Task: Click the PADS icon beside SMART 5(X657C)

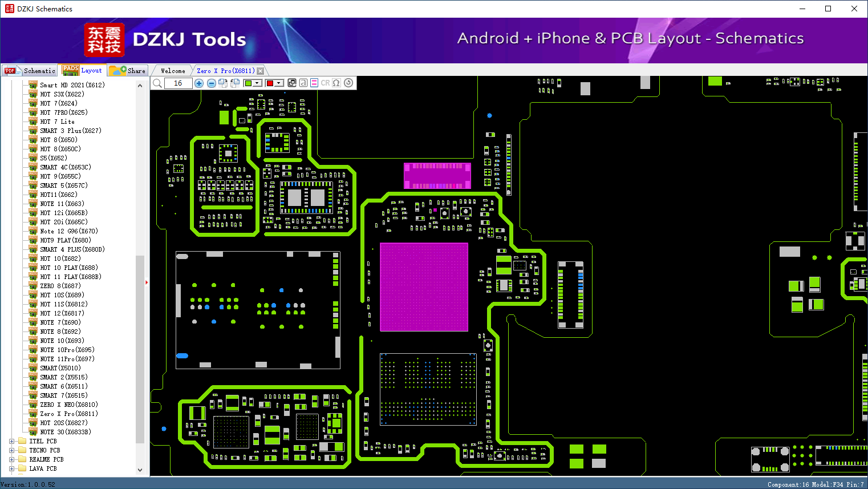Action: [x=33, y=185]
